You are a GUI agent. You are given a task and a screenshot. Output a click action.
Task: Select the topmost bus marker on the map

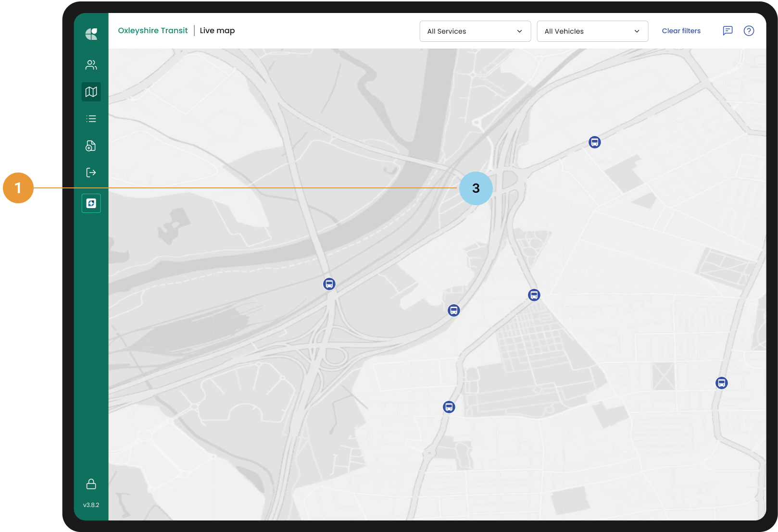point(594,142)
